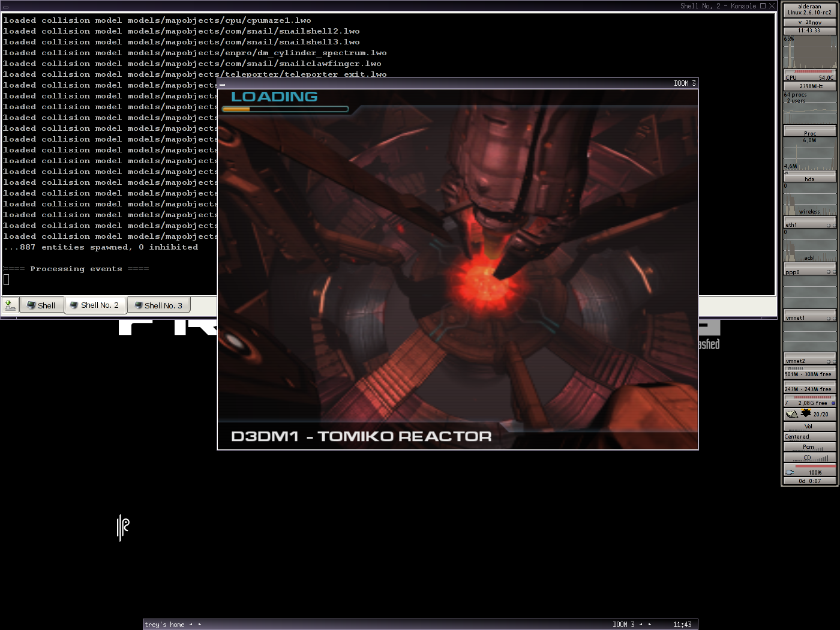The image size is (840, 630).
Task: Click the gkrellm clock showing 11:43
Action: pos(809,31)
